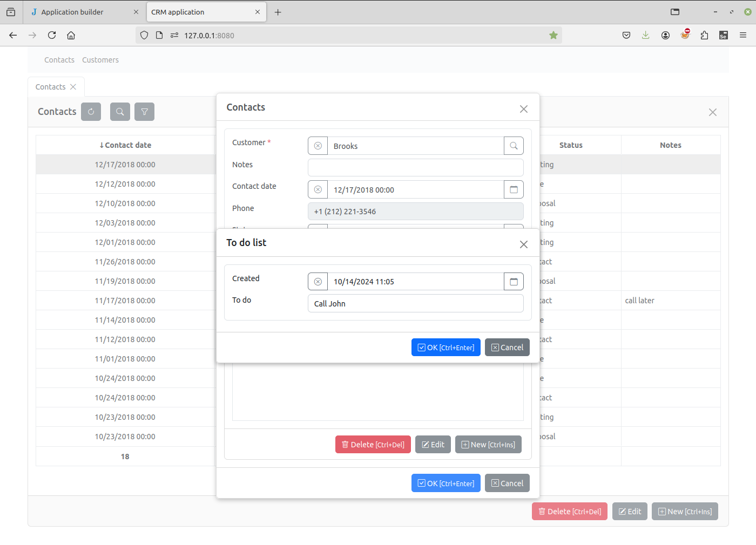Open the filter icon in Contacts toolbar
Screen dimensions: 756x545
pyautogui.click(x=144, y=112)
